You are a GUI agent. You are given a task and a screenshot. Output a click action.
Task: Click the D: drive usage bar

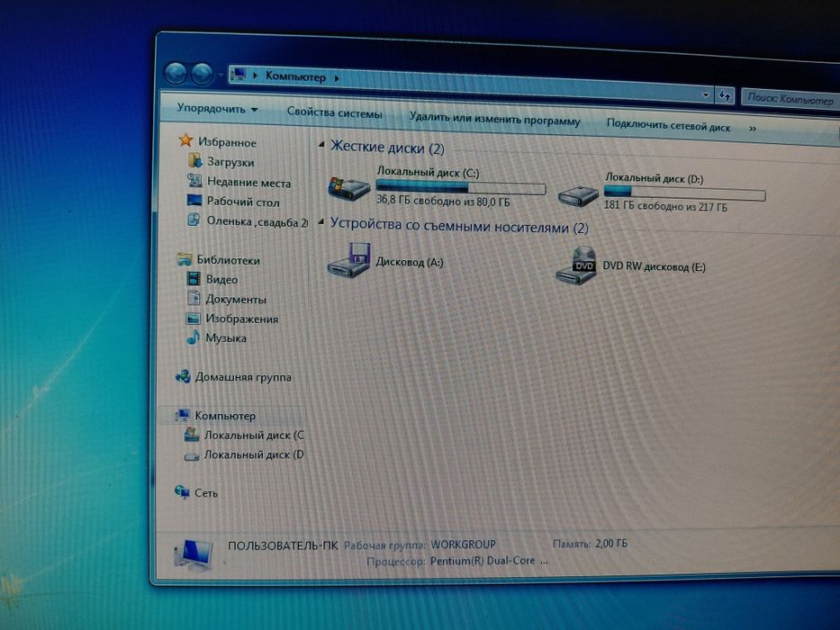pyautogui.click(x=684, y=193)
